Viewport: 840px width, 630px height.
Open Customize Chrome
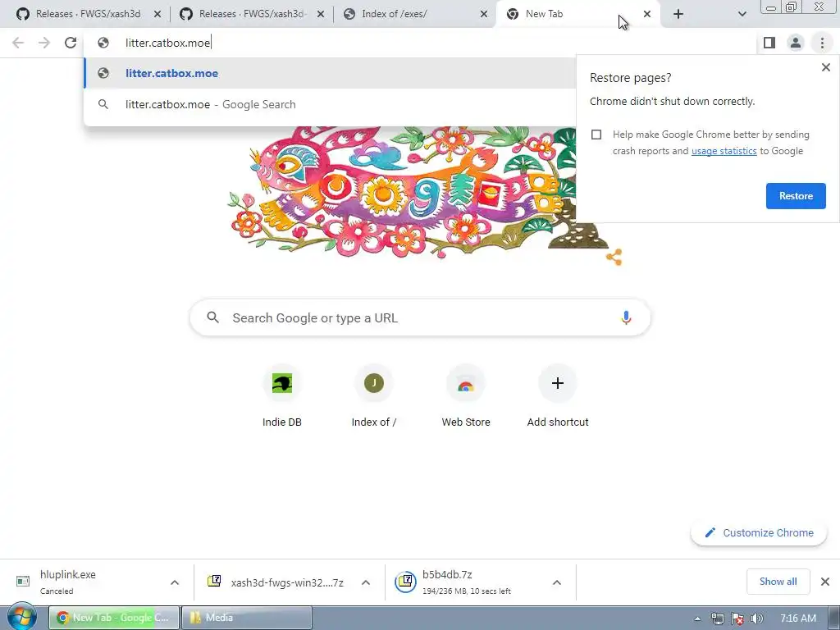point(759,533)
